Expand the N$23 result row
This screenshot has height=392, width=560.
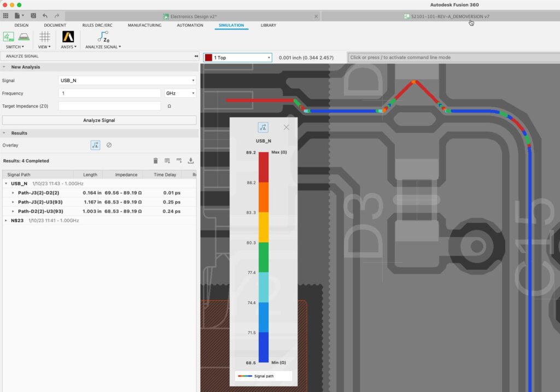point(6,220)
